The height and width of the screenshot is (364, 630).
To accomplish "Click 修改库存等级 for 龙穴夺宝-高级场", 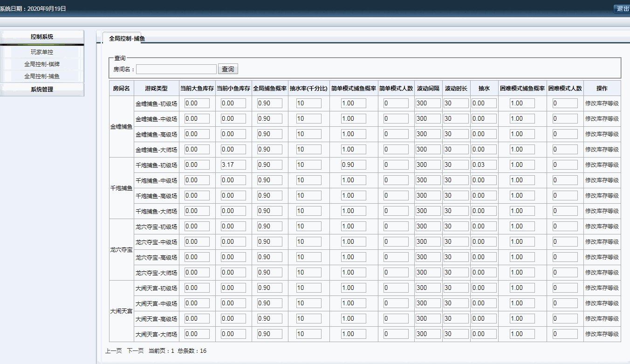I will [602, 257].
